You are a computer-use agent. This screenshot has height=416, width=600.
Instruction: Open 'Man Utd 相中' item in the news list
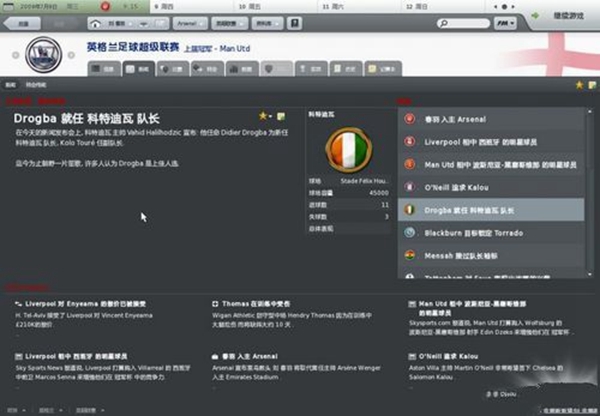pos(491,165)
